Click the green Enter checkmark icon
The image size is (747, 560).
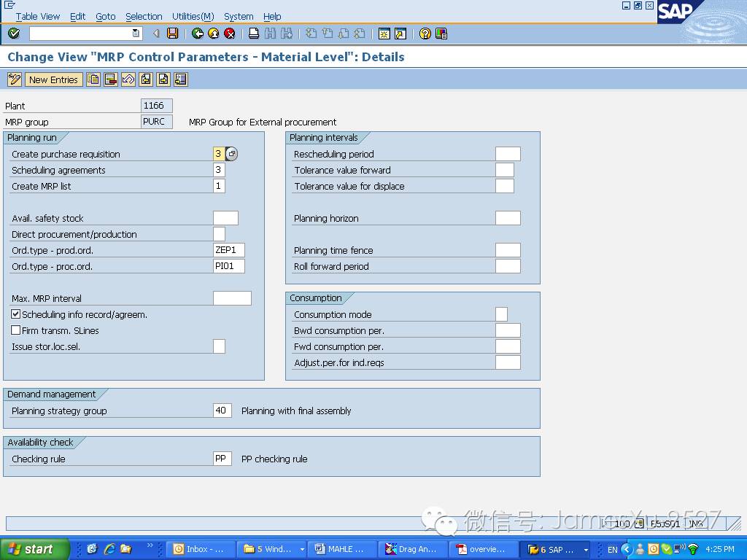point(14,34)
